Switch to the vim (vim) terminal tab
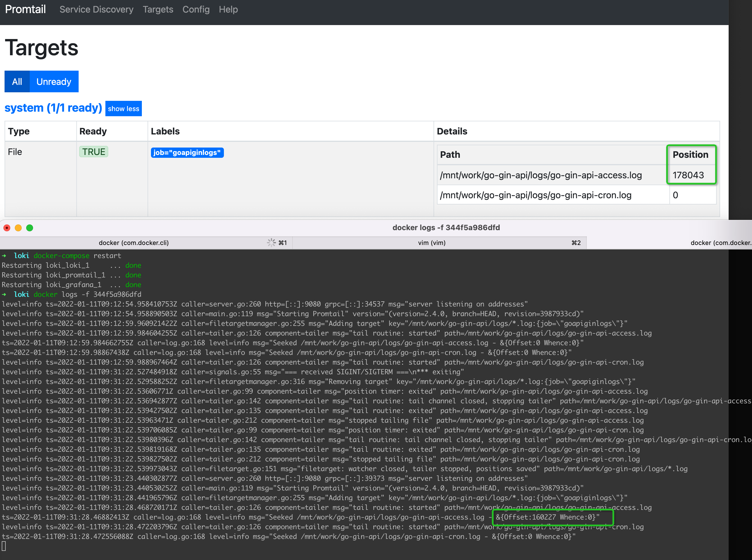This screenshot has height=560, width=752. [x=439, y=243]
